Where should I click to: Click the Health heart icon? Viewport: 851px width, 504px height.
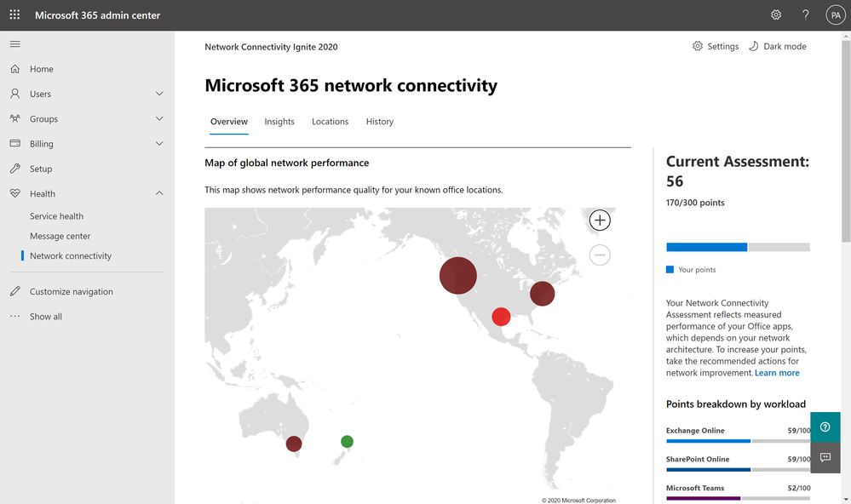[x=15, y=193]
